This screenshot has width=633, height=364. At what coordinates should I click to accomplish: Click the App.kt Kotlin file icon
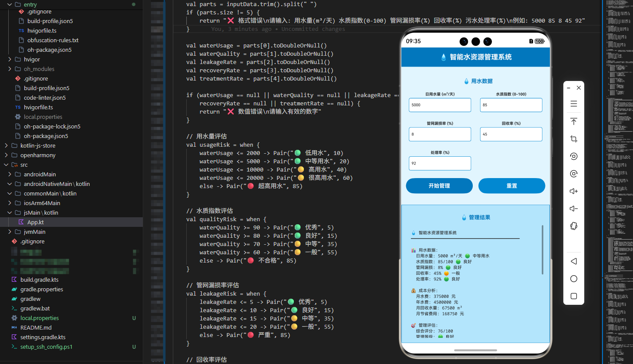tap(21, 222)
